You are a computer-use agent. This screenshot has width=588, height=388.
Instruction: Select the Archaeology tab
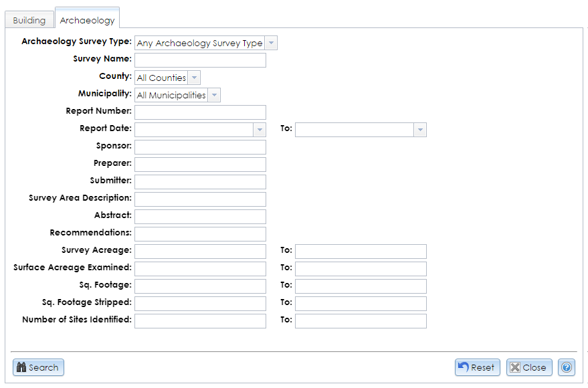coord(87,20)
